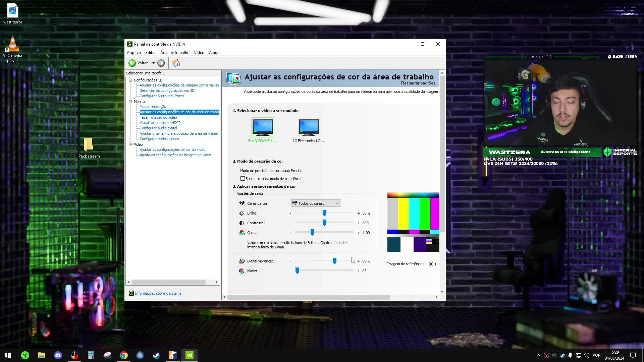Select Fazer rotação do vídeo
644x362 pixels.
point(158,117)
